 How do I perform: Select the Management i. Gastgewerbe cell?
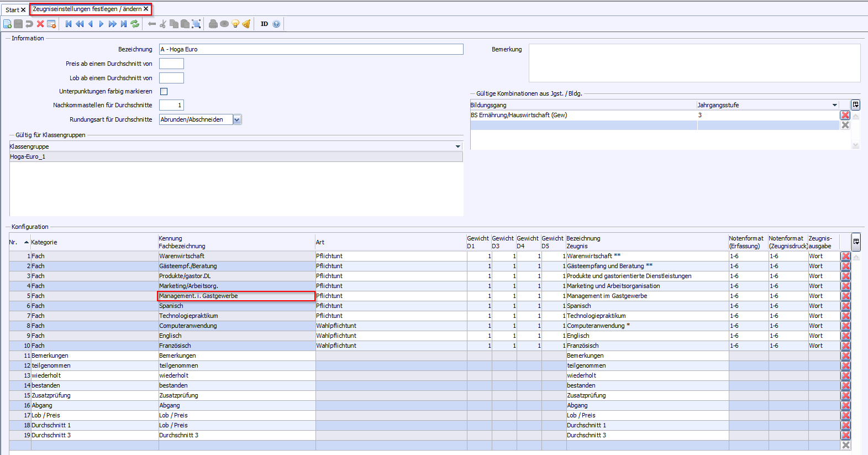click(236, 296)
